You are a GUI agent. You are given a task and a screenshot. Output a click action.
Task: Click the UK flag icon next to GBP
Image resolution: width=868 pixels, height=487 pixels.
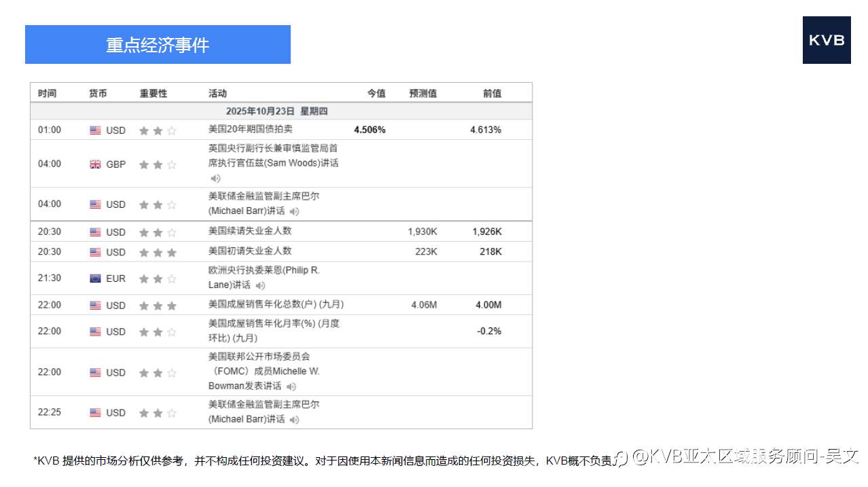tap(96, 164)
